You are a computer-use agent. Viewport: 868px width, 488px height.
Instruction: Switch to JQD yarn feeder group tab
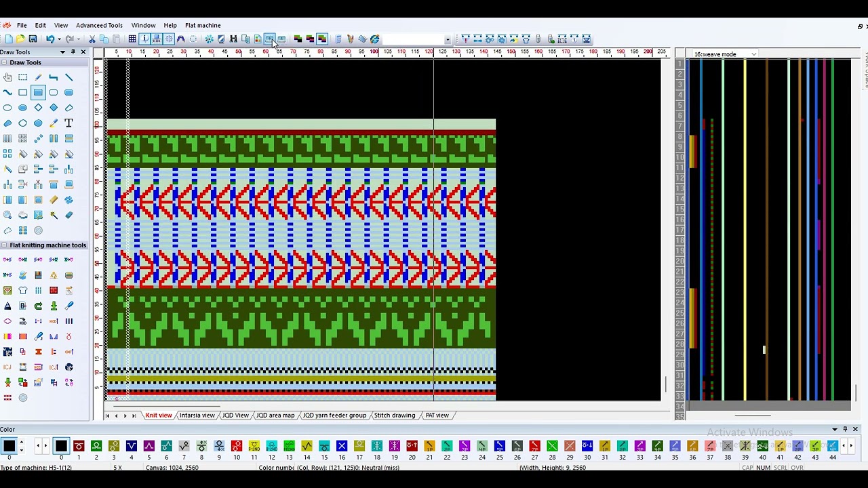334,415
